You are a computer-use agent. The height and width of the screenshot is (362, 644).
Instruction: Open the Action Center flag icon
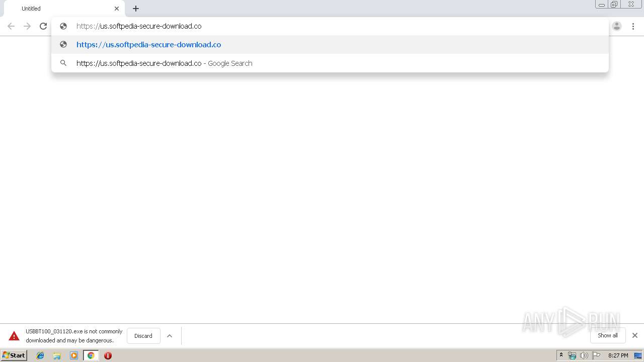point(596,355)
